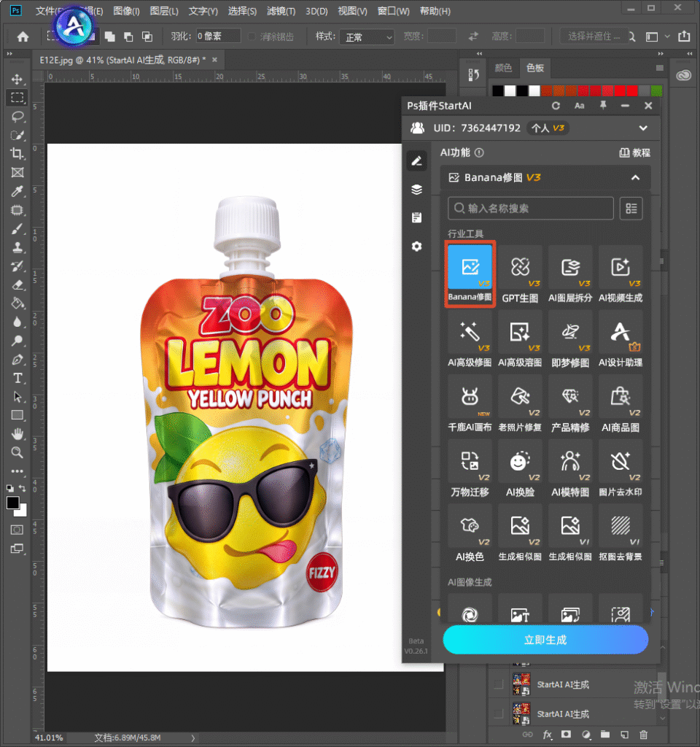700x747 pixels.
Task: Expand status bar info arrow
Action: (x=192, y=738)
